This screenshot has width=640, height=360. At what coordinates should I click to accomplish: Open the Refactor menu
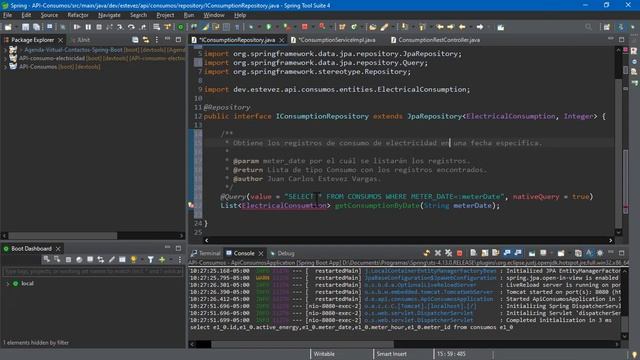78,15
